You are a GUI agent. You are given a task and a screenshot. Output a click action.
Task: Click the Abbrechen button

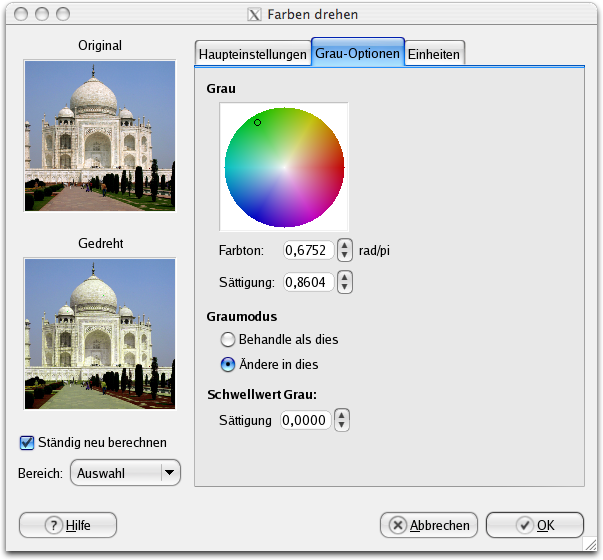(x=429, y=525)
